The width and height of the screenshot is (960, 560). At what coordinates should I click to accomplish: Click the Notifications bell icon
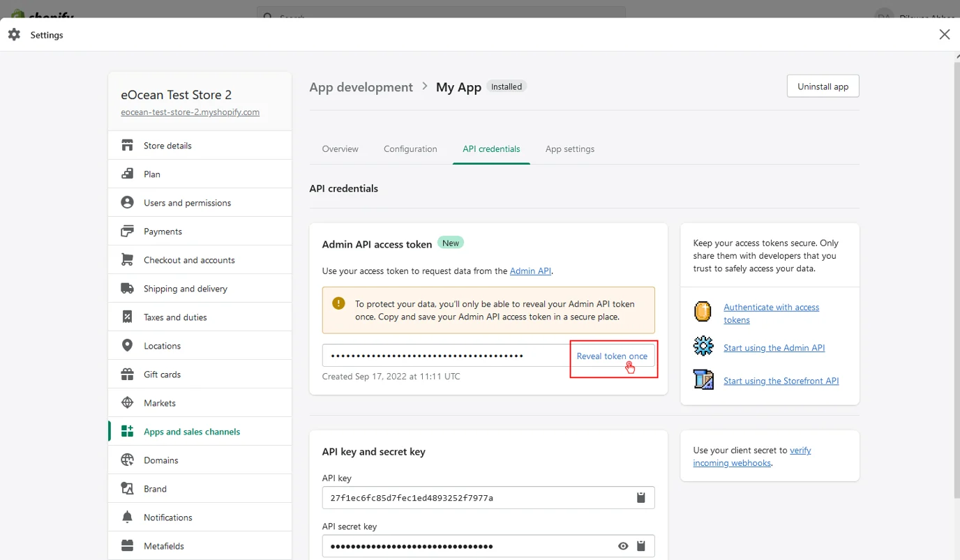(127, 517)
